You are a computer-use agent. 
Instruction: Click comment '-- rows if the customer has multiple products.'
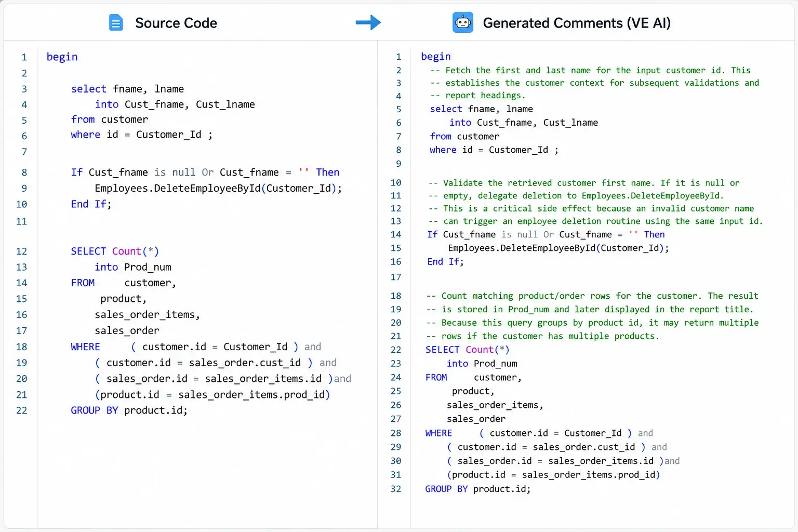tap(542, 337)
